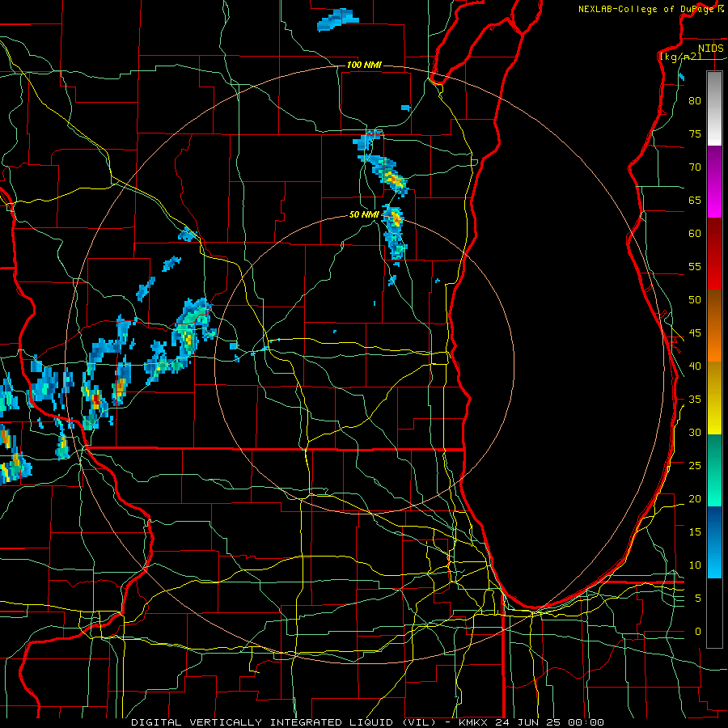Pick the dark green segment of color bar
Screen dimensions: 728x728
(x=714, y=453)
